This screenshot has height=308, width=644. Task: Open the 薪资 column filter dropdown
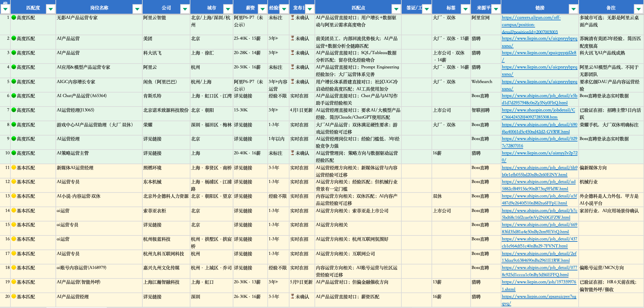263,9
